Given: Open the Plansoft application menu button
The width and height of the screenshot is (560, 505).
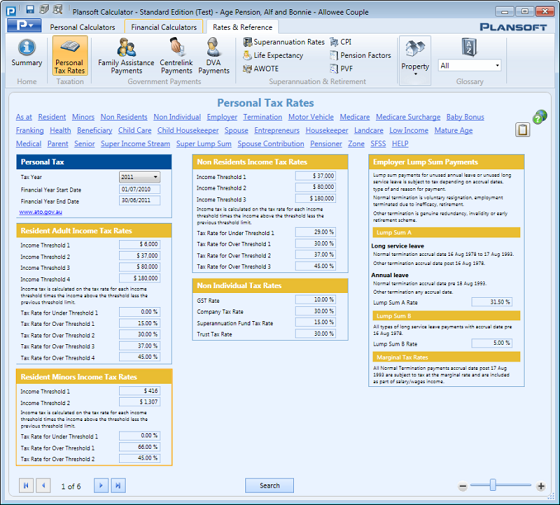Looking at the screenshot, I should (24, 25).
